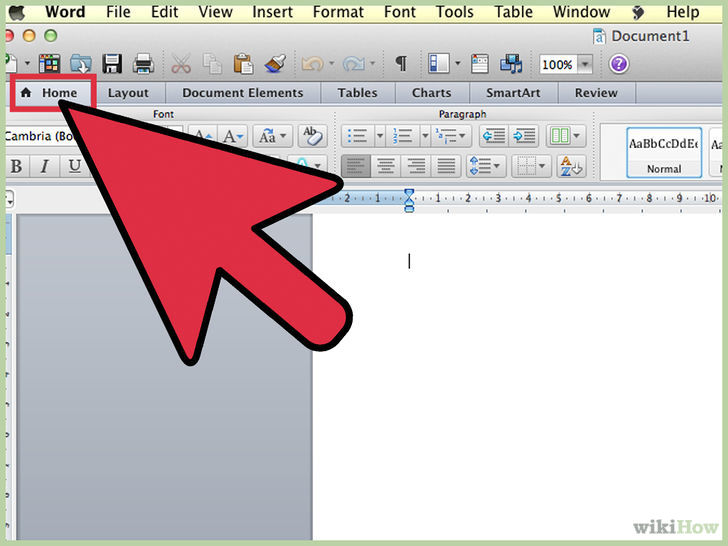This screenshot has height=546, width=728.
Task: Toggle Underline formatting
Action: 74,166
